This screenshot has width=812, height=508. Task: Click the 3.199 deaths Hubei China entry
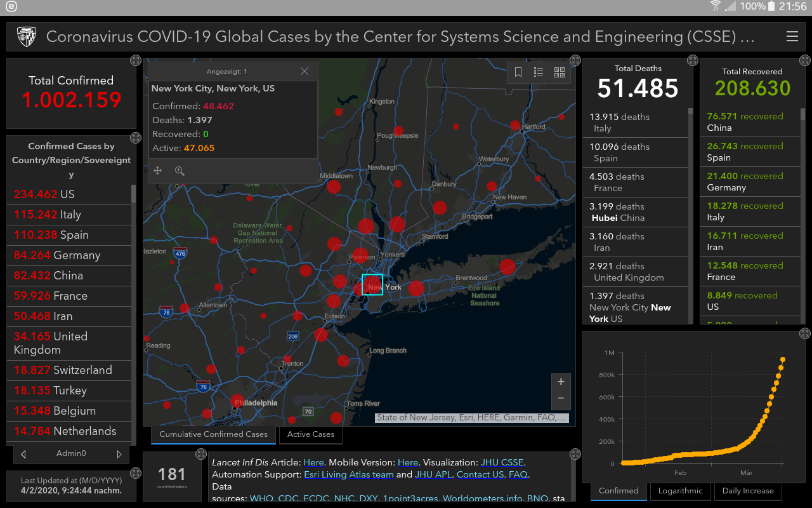tap(635, 212)
